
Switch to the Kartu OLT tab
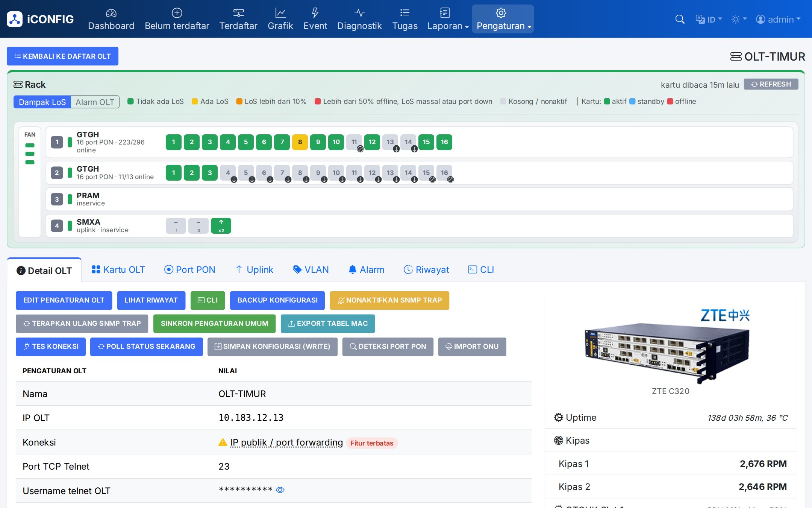tap(118, 269)
